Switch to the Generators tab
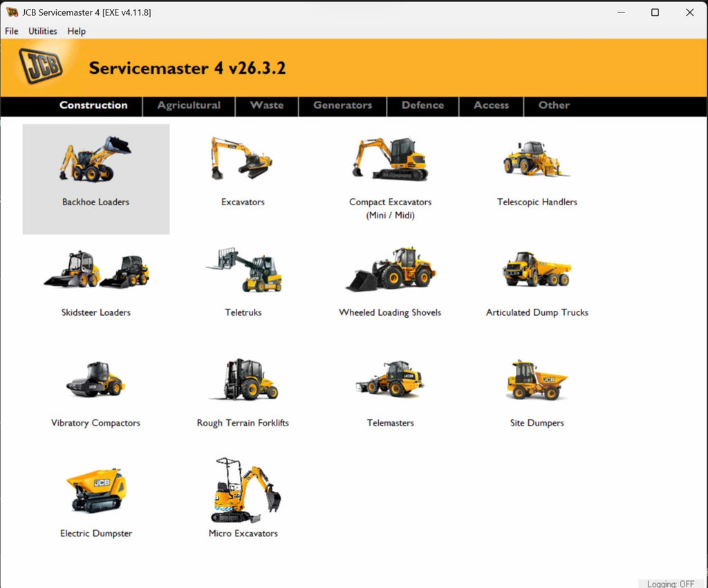Screen dimensions: 708x588 [343, 105]
